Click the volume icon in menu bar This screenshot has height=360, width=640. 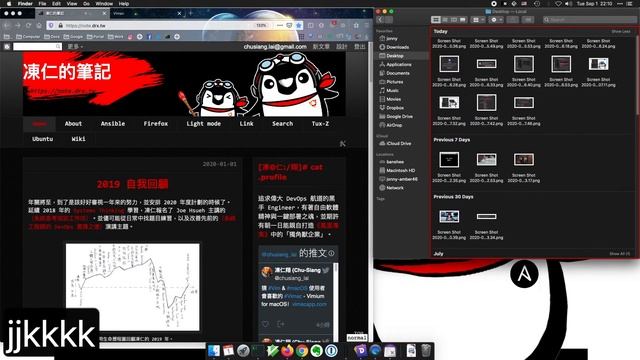(x=569, y=4)
